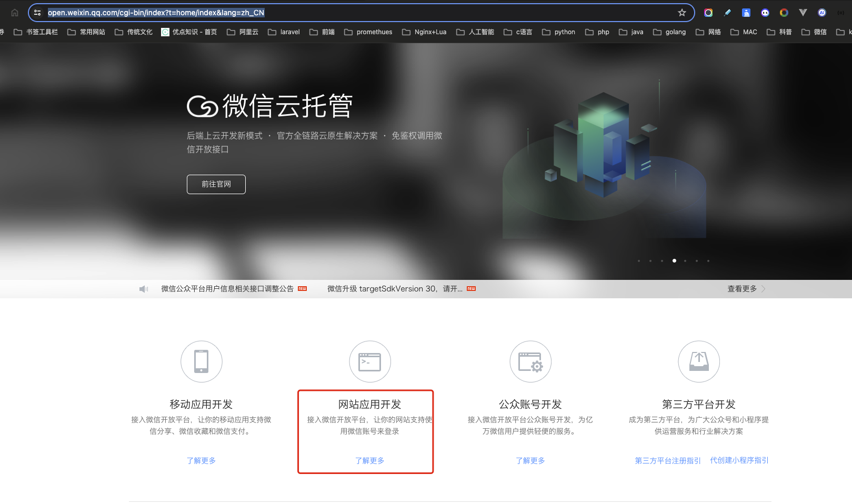Click 了解更多 under 网站应用开发

pyautogui.click(x=370, y=460)
